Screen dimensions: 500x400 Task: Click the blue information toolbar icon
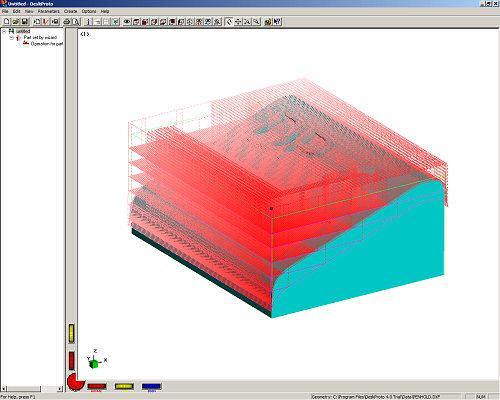pyautogui.click(x=88, y=22)
